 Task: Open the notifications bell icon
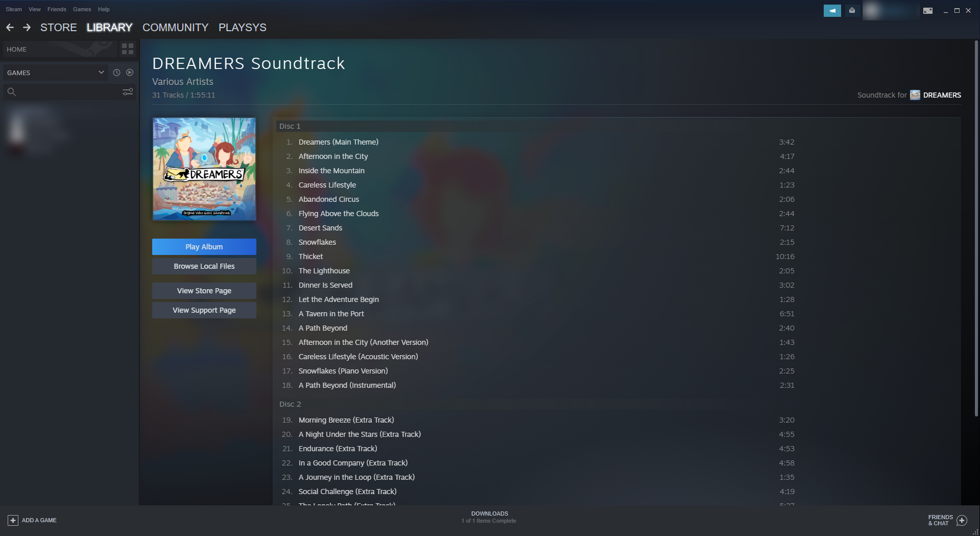coord(852,10)
